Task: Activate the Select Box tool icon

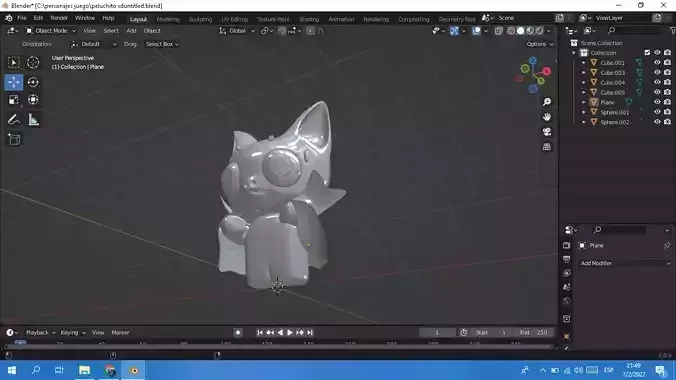Action: [14, 63]
